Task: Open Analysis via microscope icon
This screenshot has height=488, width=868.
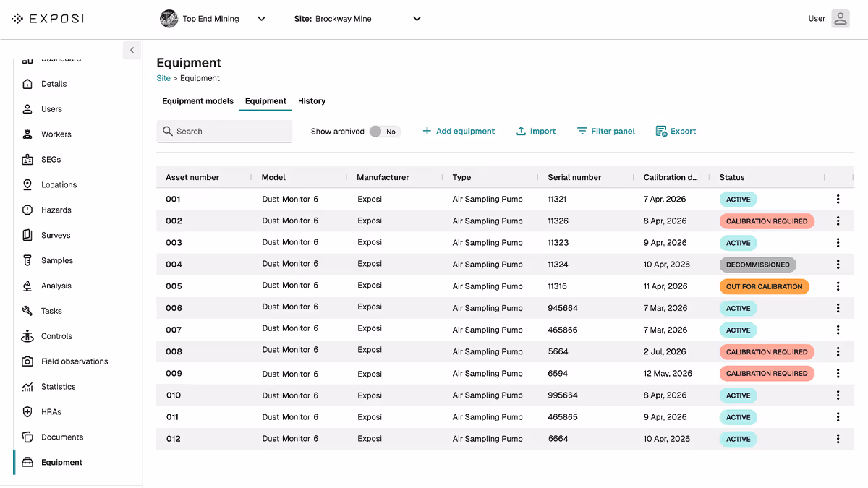Action: pos(27,286)
